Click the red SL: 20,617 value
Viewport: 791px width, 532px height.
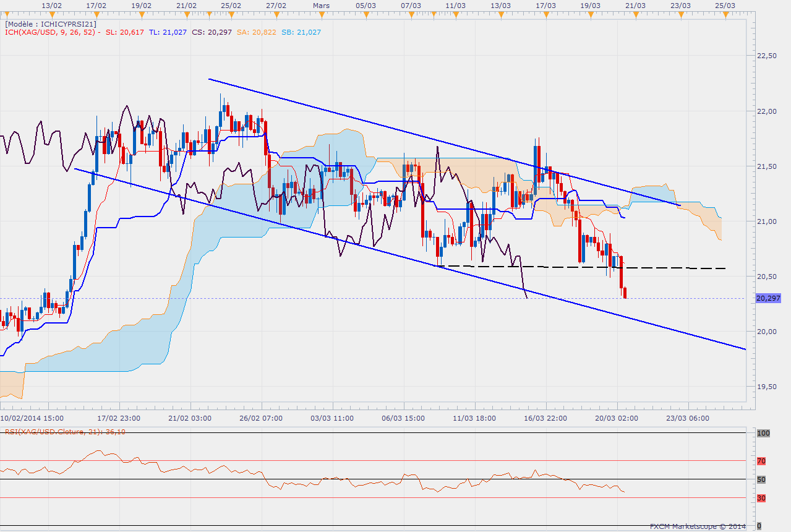point(126,32)
